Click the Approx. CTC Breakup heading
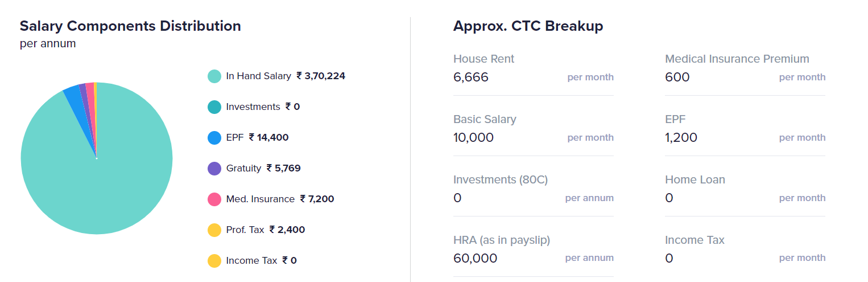The height and width of the screenshot is (282, 868). (x=528, y=26)
